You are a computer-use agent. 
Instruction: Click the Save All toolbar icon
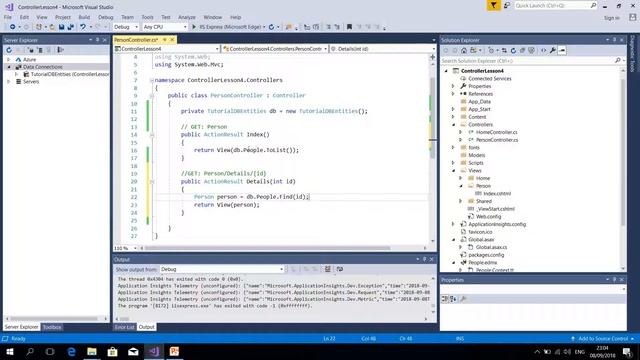[71, 27]
